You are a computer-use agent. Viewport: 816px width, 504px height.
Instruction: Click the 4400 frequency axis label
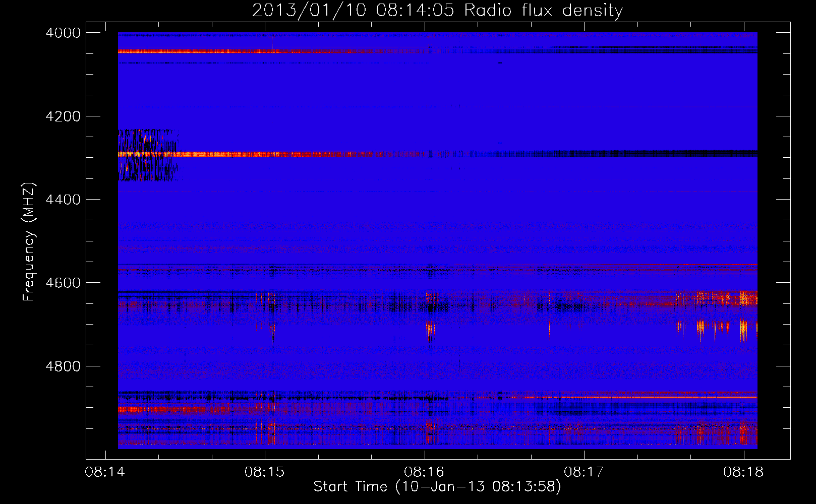pyautogui.click(x=63, y=200)
